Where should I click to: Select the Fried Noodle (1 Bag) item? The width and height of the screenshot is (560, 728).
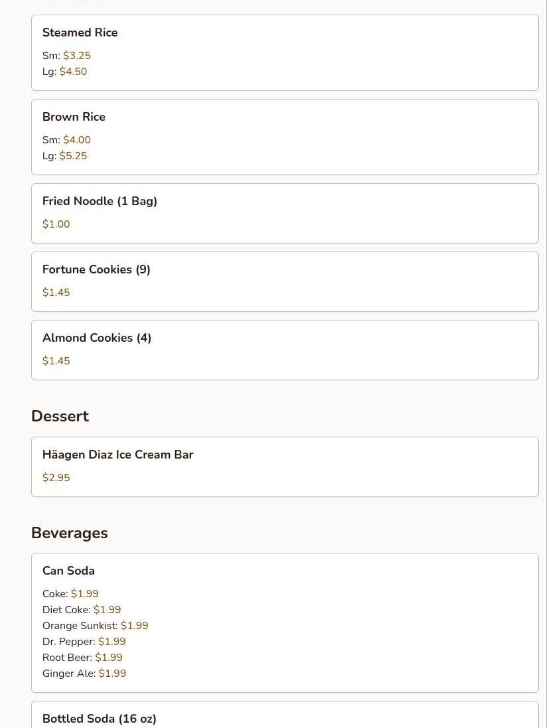tap(100, 201)
